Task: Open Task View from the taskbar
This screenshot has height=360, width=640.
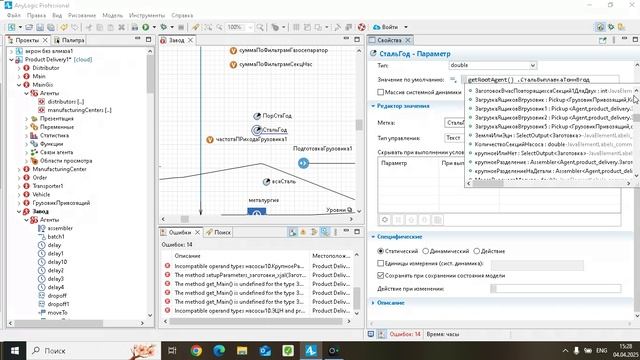Action: point(172,351)
